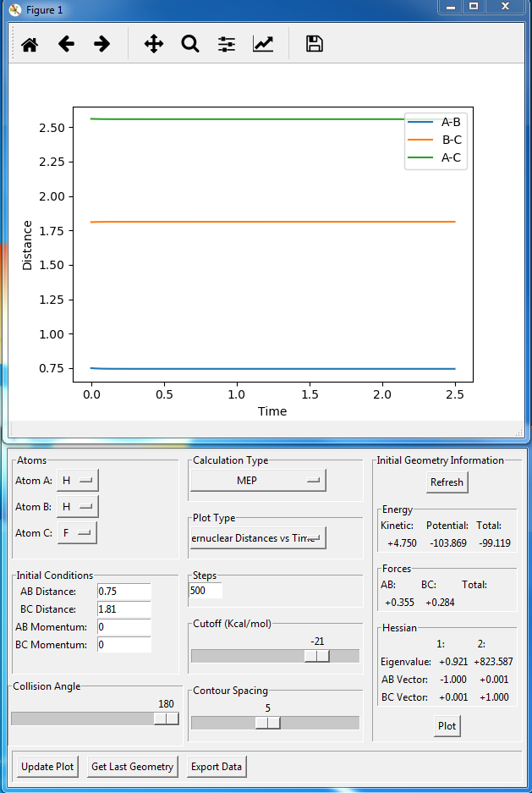Image resolution: width=532 pixels, height=793 pixels.
Task: Open the Plot Type dropdown
Action: pyautogui.click(x=258, y=538)
